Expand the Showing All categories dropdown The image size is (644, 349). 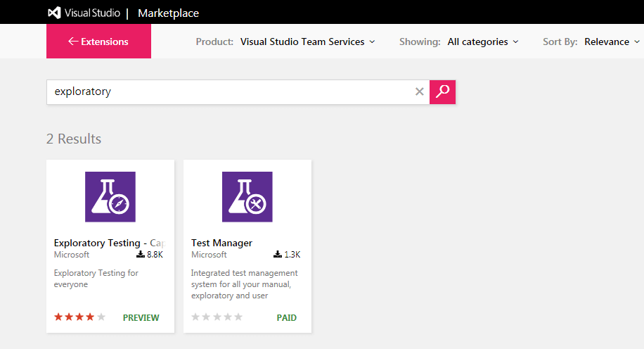[483, 42]
